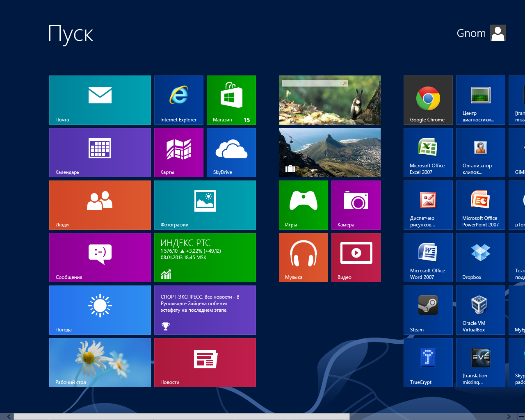
Task: Launch Microsoft Office PowerPoint 2007
Action: (481, 205)
